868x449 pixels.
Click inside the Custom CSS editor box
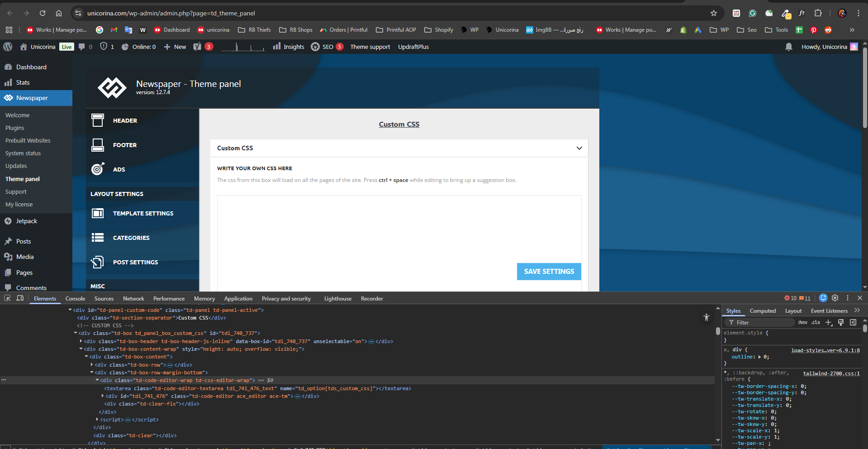click(x=399, y=243)
